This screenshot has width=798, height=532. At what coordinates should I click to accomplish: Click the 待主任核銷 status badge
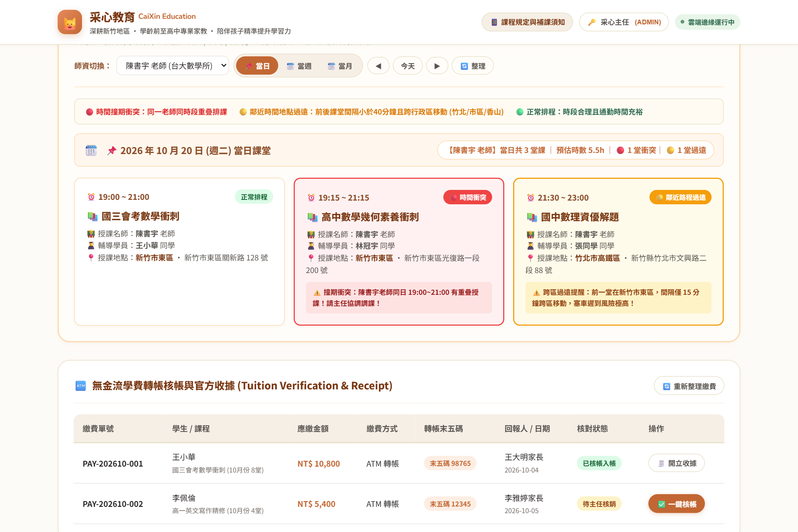point(599,504)
